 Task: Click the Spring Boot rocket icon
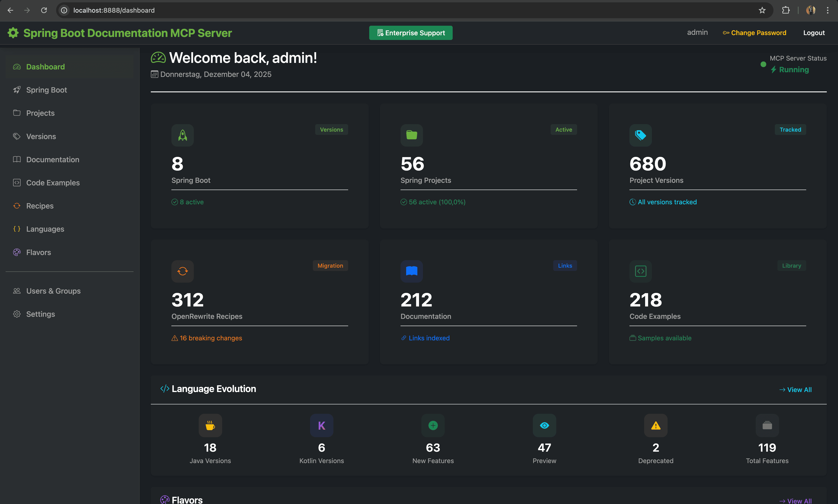click(182, 135)
